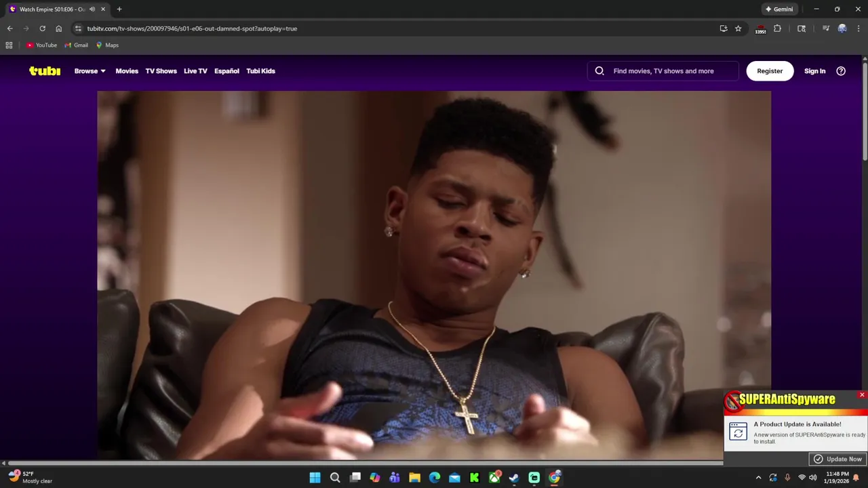The image size is (868, 488).
Task: Open Steam from the taskbar
Action: pos(515,478)
